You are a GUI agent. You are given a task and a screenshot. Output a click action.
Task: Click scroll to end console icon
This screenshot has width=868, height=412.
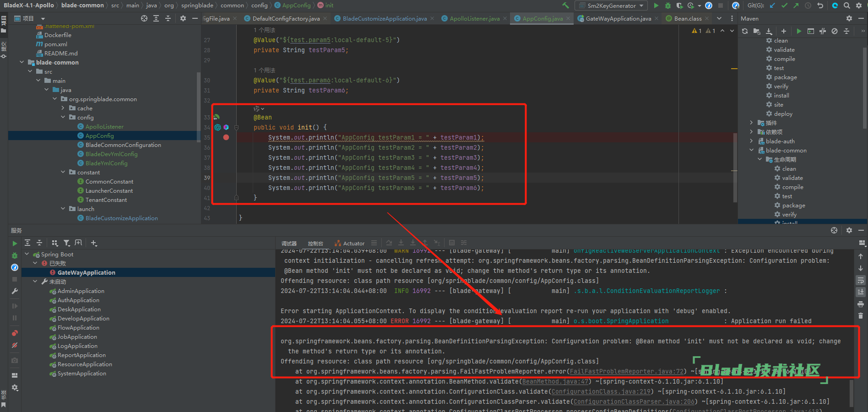pos(861,292)
